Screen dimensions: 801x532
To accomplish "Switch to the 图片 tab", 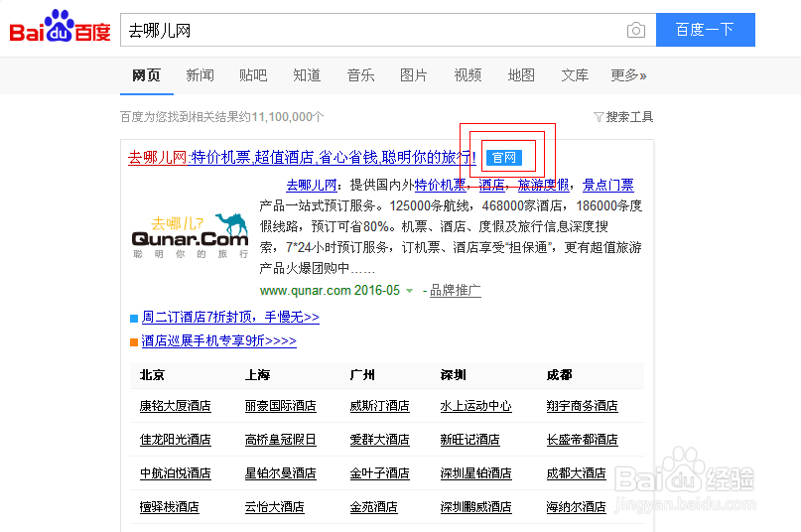I will 414,75.
